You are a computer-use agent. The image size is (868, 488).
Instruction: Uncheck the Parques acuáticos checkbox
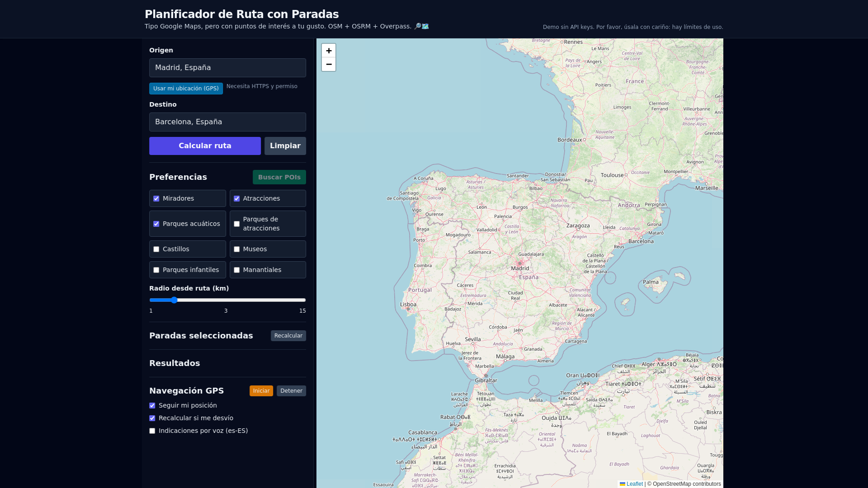pos(156,224)
